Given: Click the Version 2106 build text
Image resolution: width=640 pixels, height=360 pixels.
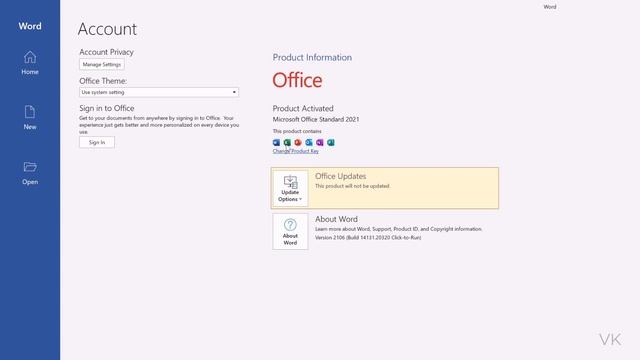Looking at the screenshot, I should [368, 238].
